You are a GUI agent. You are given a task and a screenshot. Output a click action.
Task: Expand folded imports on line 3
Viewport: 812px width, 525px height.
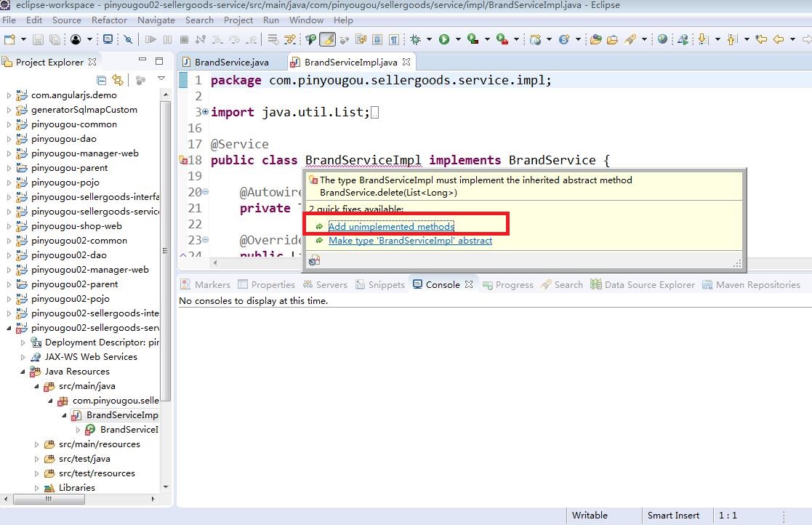click(205, 111)
